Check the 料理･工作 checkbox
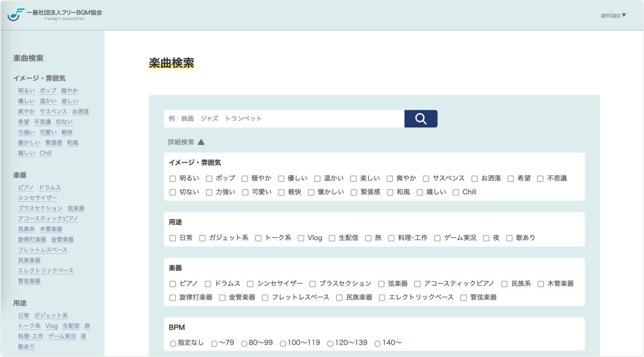The width and height of the screenshot is (644, 357). click(x=391, y=238)
